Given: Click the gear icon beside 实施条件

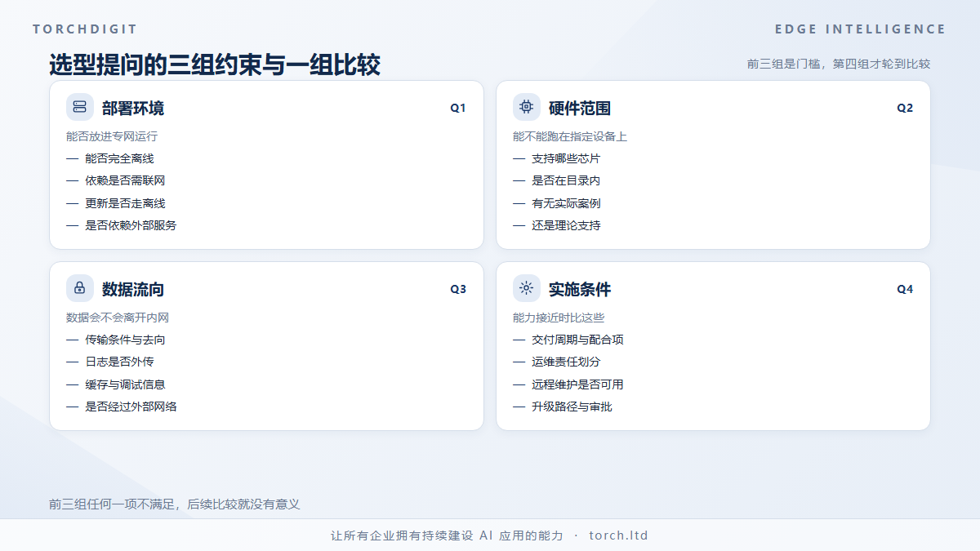Looking at the screenshot, I should pos(527,288).
